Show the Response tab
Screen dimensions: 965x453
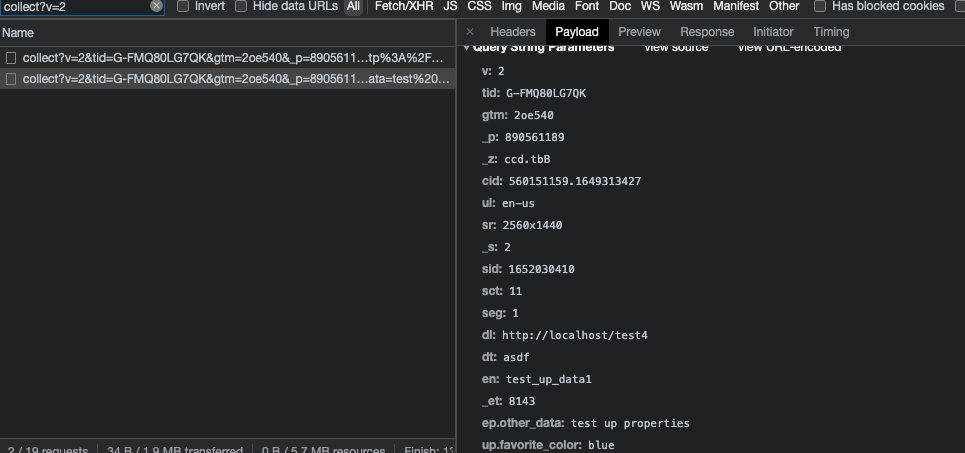[707, 32]
